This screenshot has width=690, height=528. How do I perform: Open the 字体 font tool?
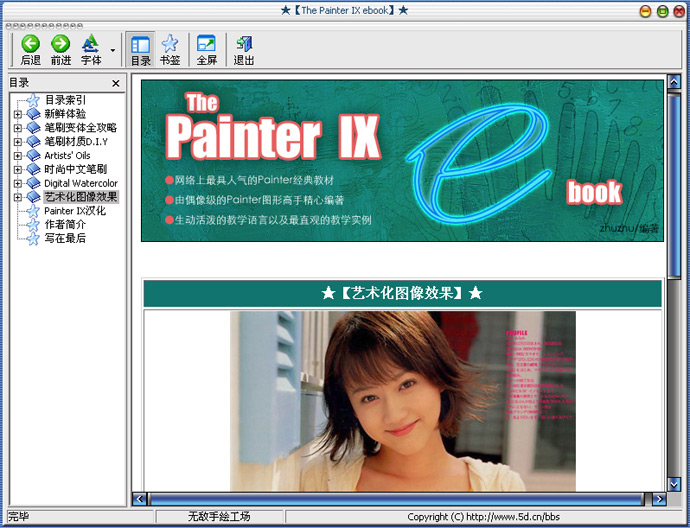tap(91, 50)
